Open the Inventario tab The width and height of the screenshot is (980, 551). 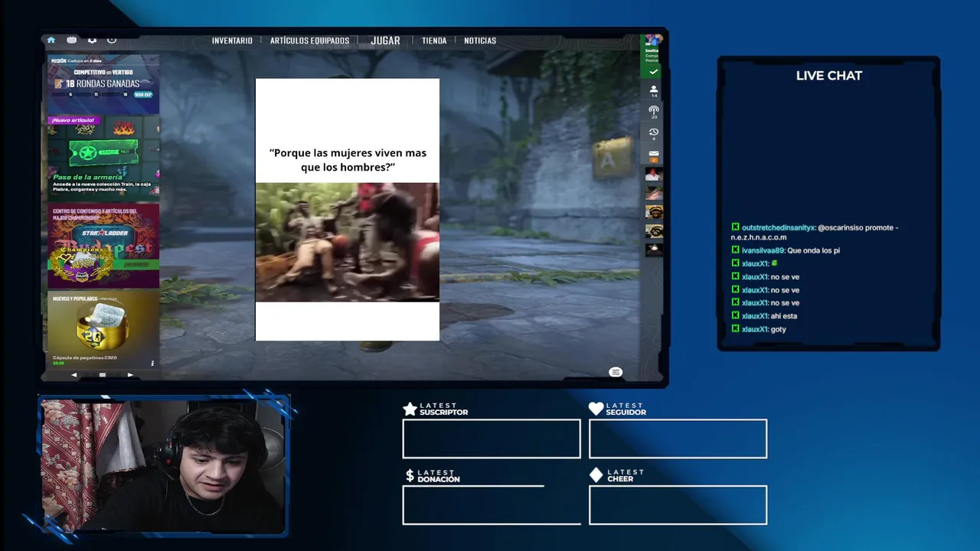pyautogui.click(x=232, y=41)
